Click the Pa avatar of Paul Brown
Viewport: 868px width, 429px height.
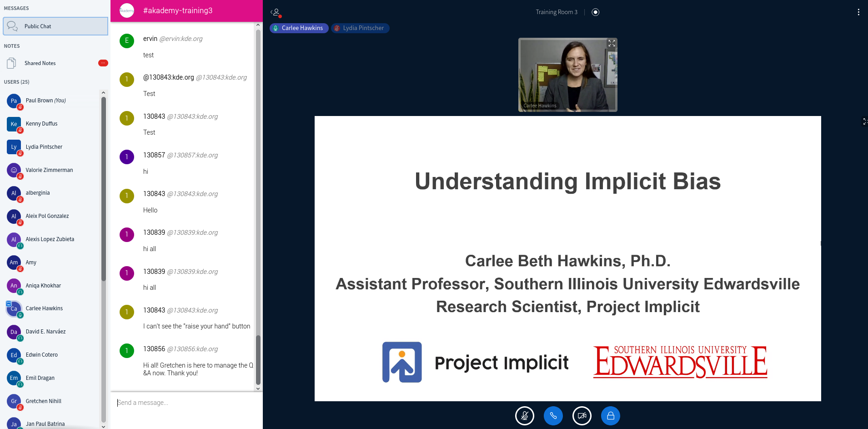point(14,101)
